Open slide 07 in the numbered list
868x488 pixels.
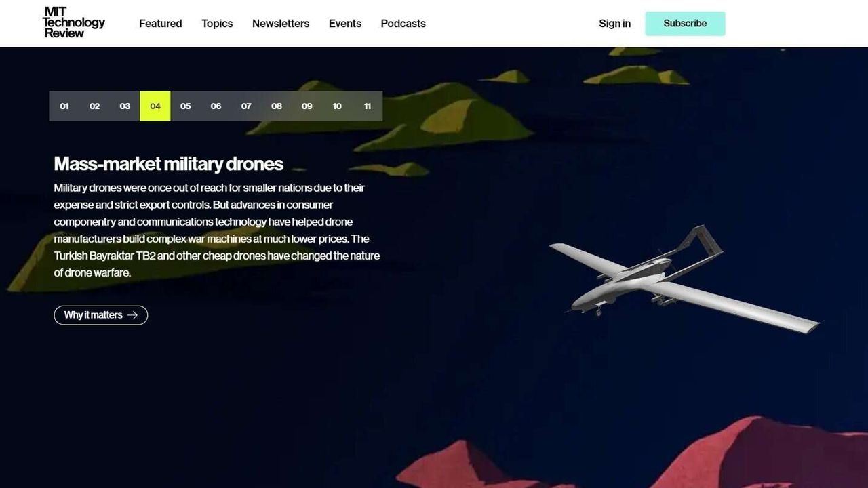(246, 106)
